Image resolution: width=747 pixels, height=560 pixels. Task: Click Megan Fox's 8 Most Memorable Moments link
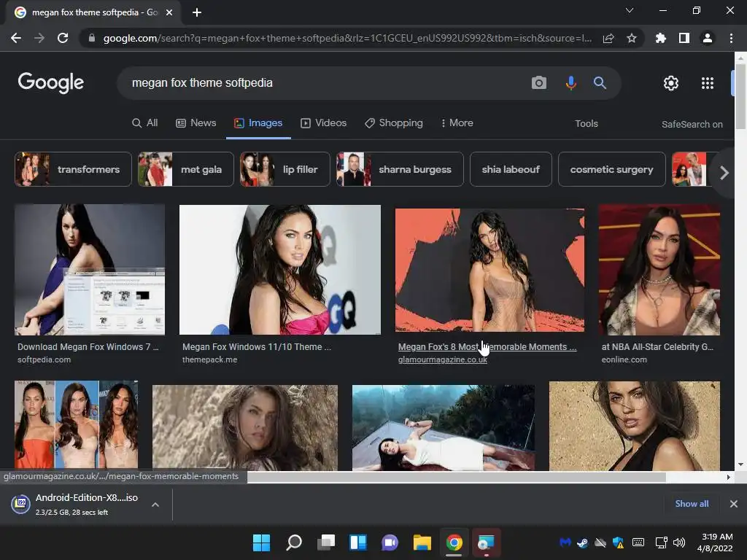pyautogui.click(x=487, y=346)
